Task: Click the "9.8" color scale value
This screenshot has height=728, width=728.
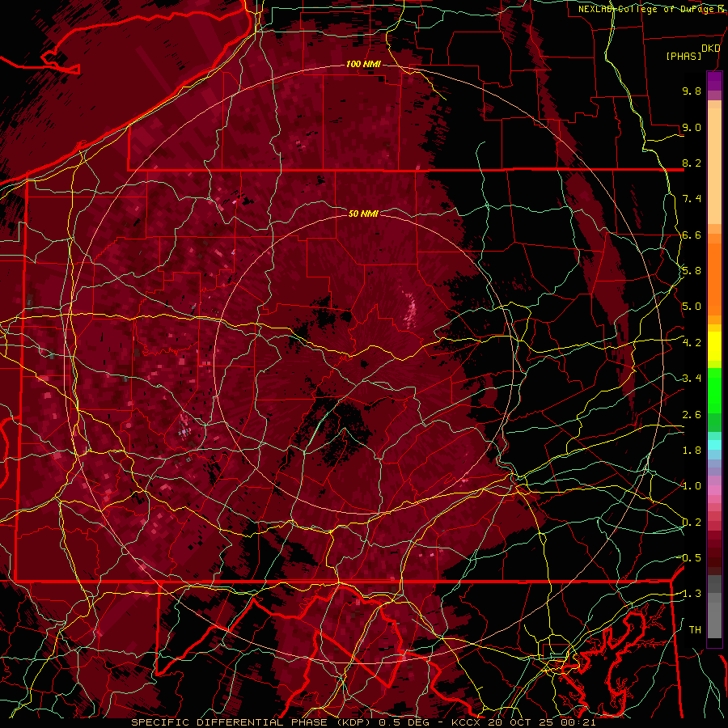Action: click(x=692, y=91)
